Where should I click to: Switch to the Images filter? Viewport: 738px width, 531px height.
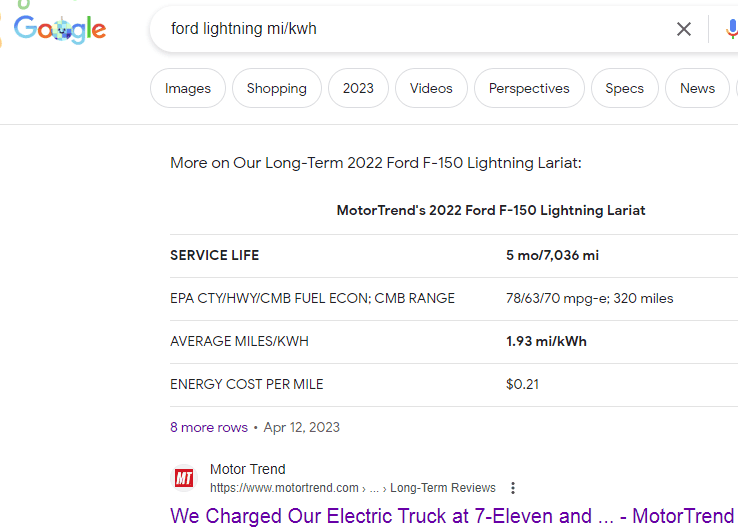[x=188, y=88]
